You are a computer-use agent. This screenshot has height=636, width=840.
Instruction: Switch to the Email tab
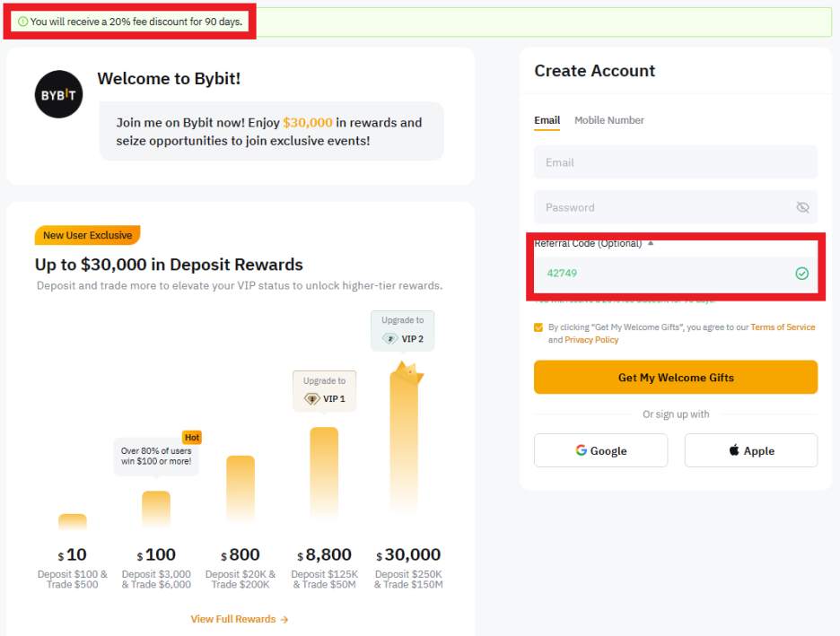tap(547, 120)
